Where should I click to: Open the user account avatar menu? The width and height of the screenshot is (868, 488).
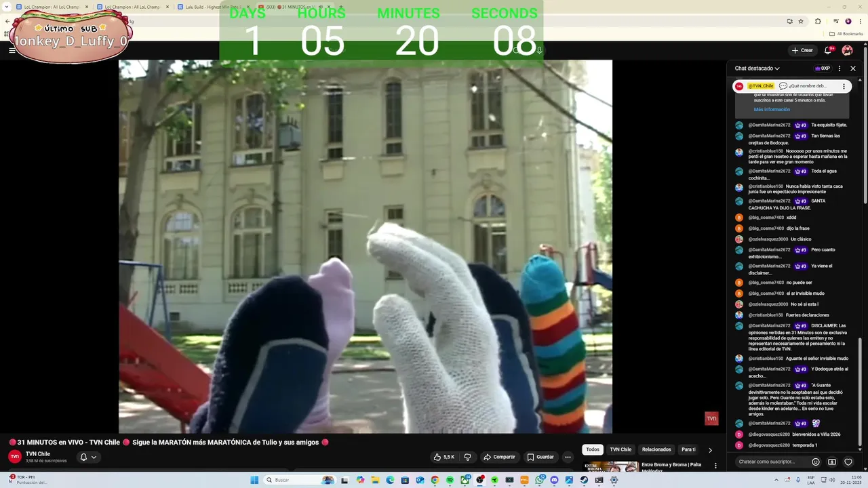point(847,50)
